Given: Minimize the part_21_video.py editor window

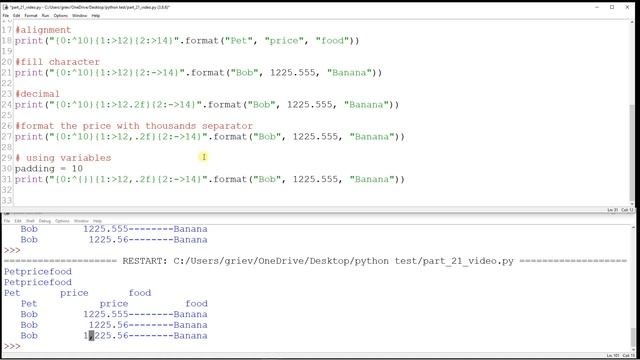Looking at the screenshot, I should pos(597,7).
